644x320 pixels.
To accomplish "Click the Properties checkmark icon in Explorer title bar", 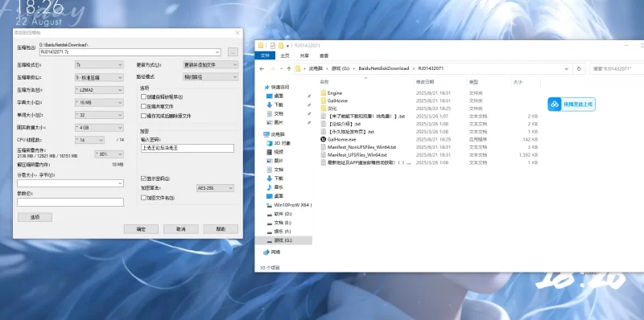I will coord(273,46).
